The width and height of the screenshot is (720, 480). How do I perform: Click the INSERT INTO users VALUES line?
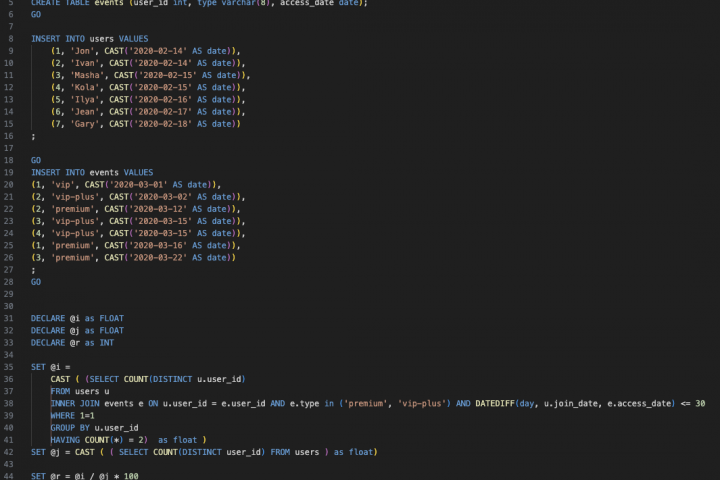(x=90, y=39)
